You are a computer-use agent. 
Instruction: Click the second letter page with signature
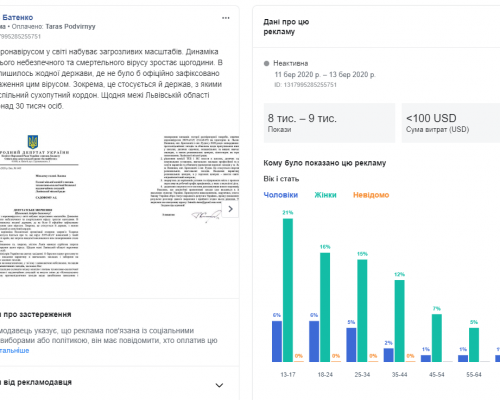pos(195,179)
